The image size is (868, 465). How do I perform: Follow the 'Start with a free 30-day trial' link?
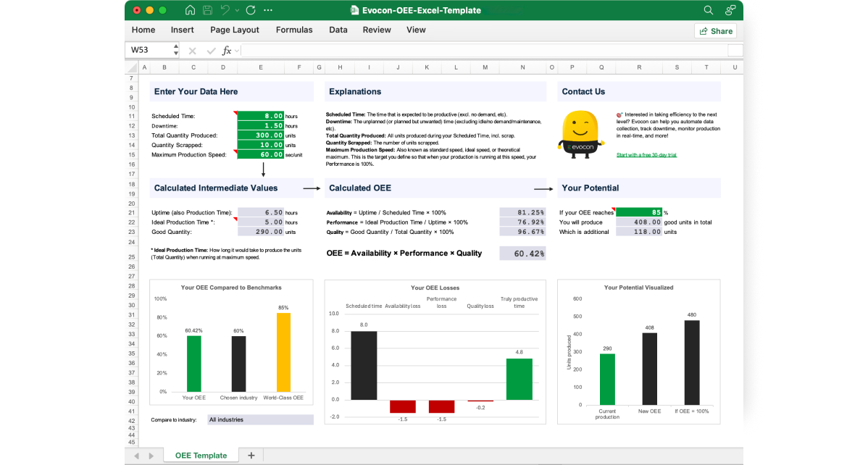646,155
